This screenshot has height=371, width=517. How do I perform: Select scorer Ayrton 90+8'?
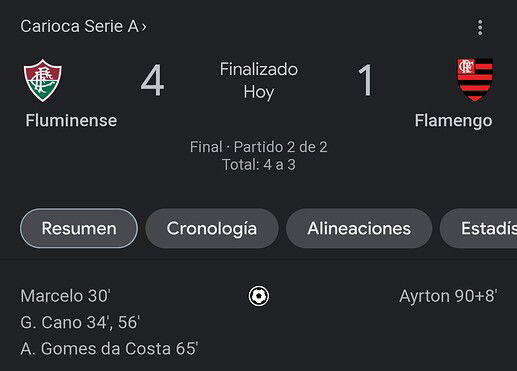click(448, 296)
